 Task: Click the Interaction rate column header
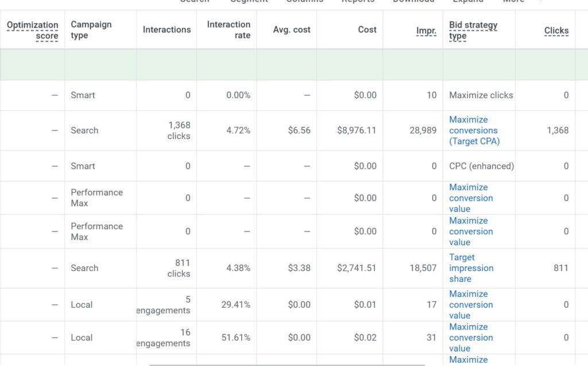[x=229, y=30]
